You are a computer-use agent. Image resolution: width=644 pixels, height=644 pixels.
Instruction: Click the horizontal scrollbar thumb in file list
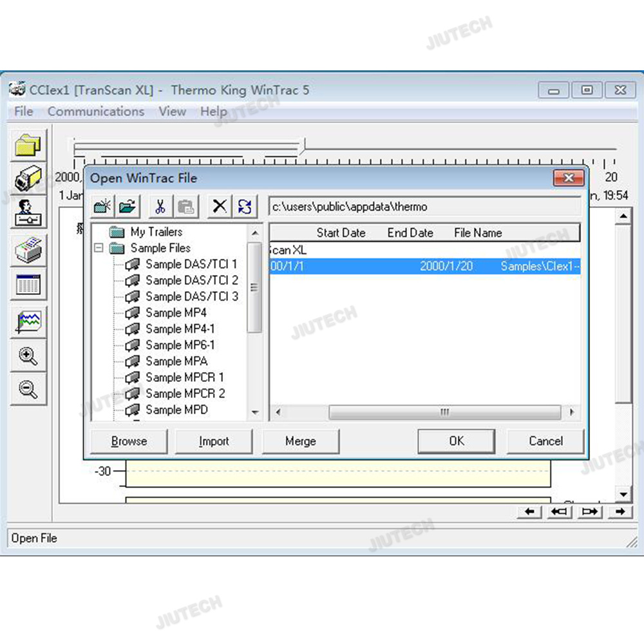[x=445, y=412]
